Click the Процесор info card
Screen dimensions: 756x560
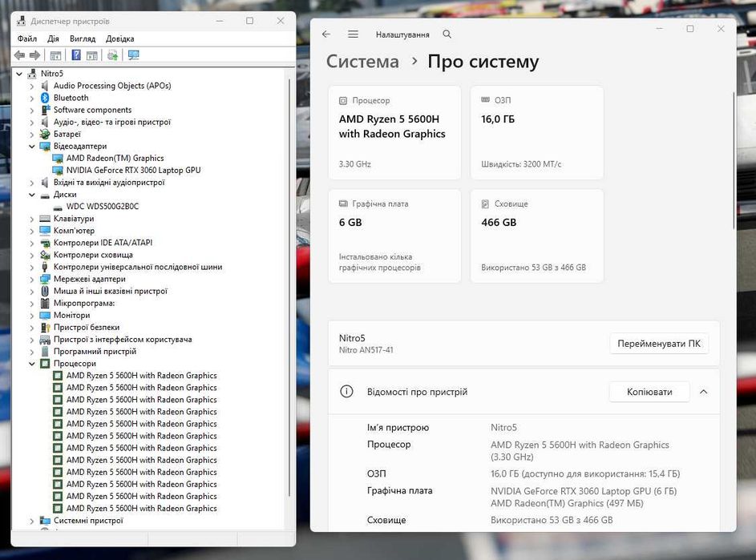tap(394, 132)
